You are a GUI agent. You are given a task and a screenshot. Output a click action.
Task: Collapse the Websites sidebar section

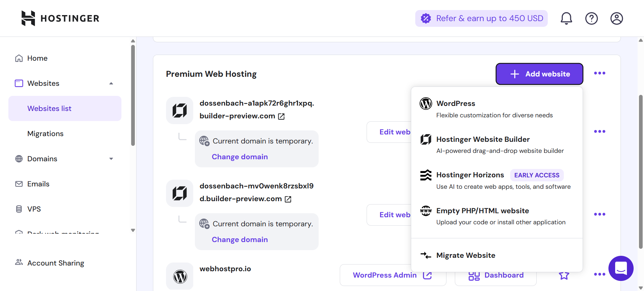click(x=111, y=83)
